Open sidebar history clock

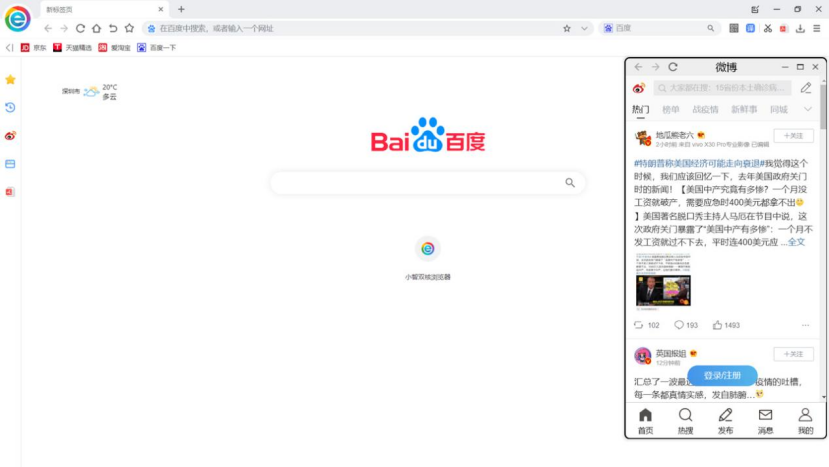pos(10,108)
